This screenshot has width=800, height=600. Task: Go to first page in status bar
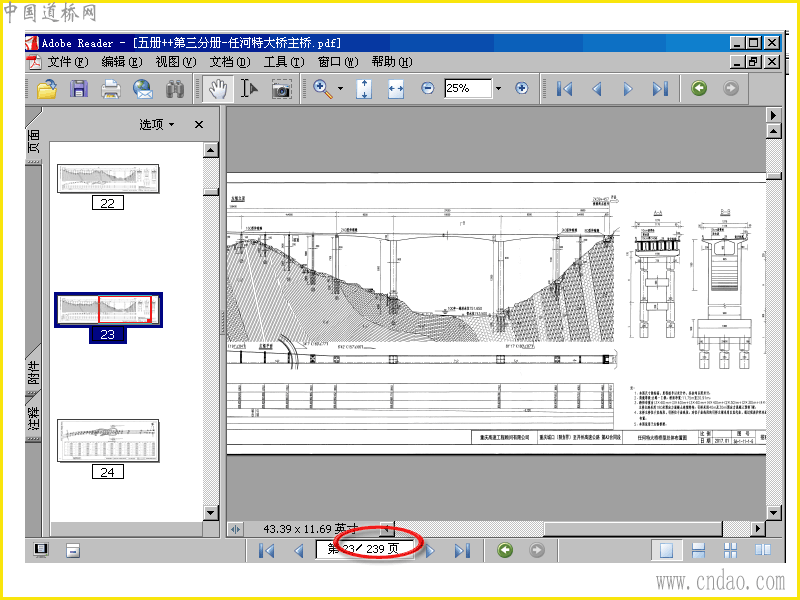[x=266, y=551]
